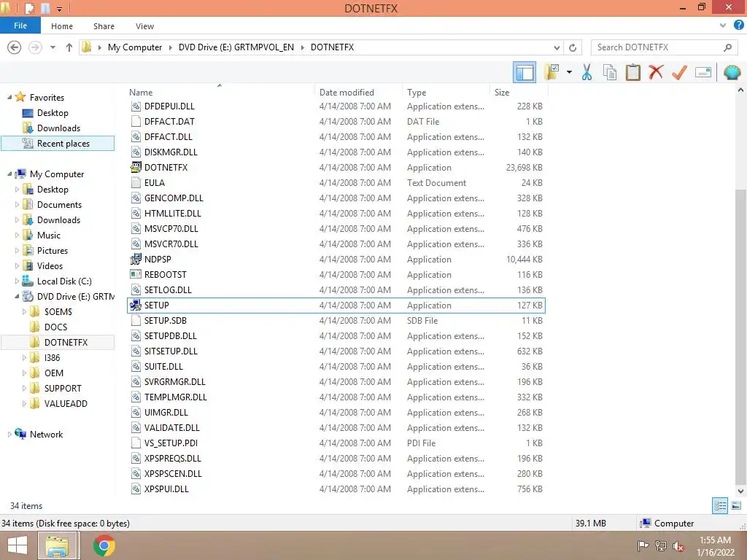
Task: Collapse the My Computer tree node
Action: pyautogui.click(x=9, y=174)
